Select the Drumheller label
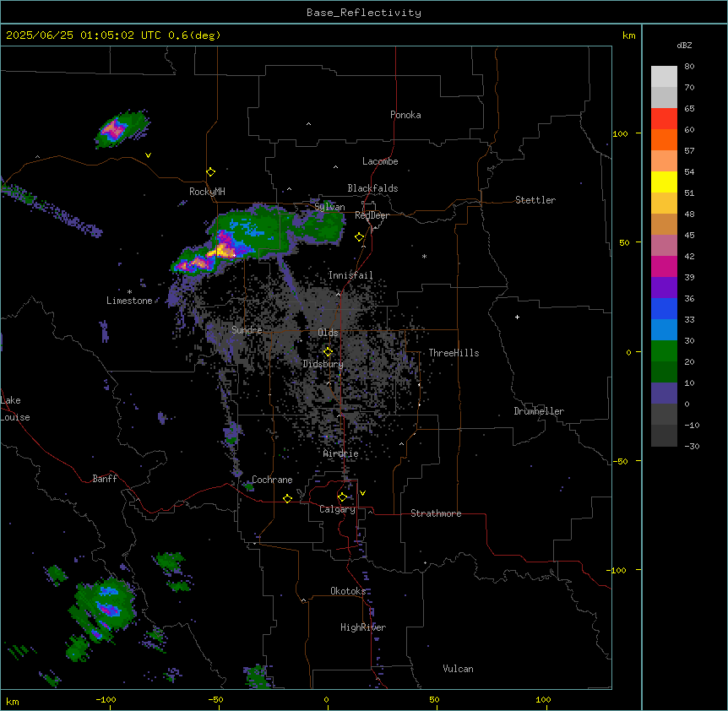Screen dimensions: 728x711 (539, 411)
